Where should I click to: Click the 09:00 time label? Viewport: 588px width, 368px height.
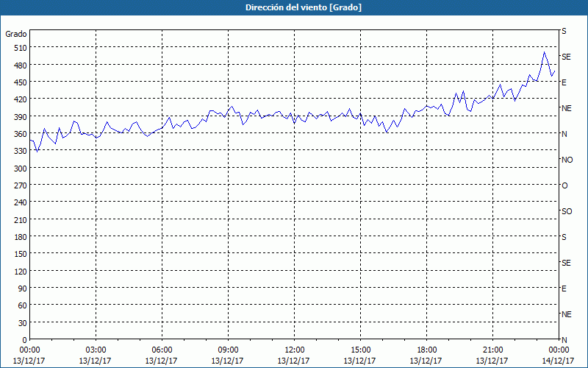(x=228, y=350)
